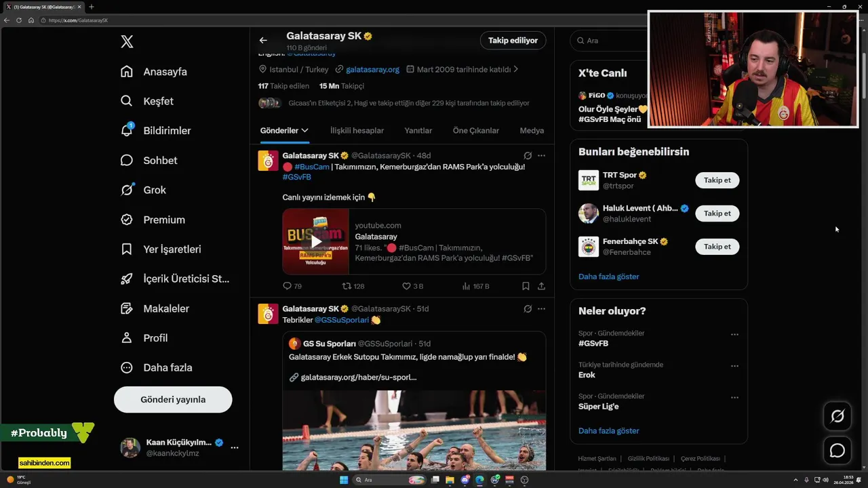
Task: Open the 15 Mn Takipçi list
Action: 342,86
